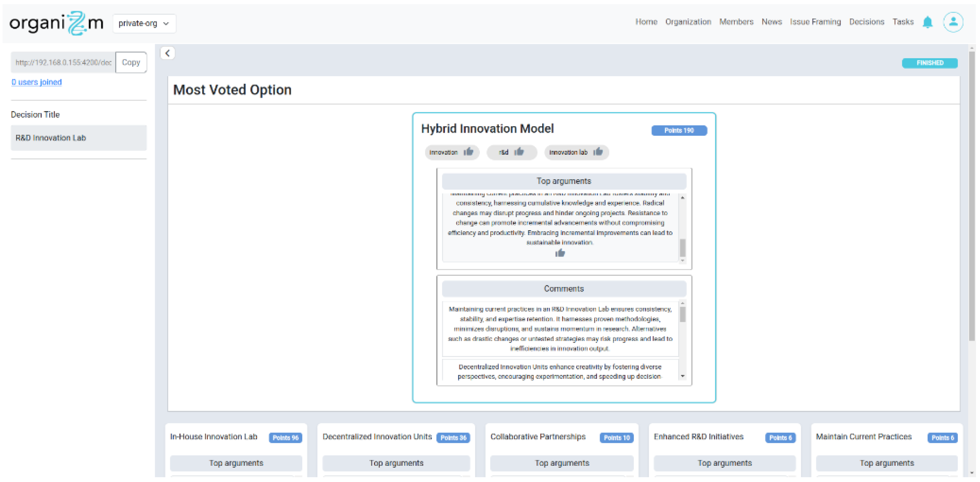Open the private-org organization dropdown
980x482 pixels.
point(144,24)
